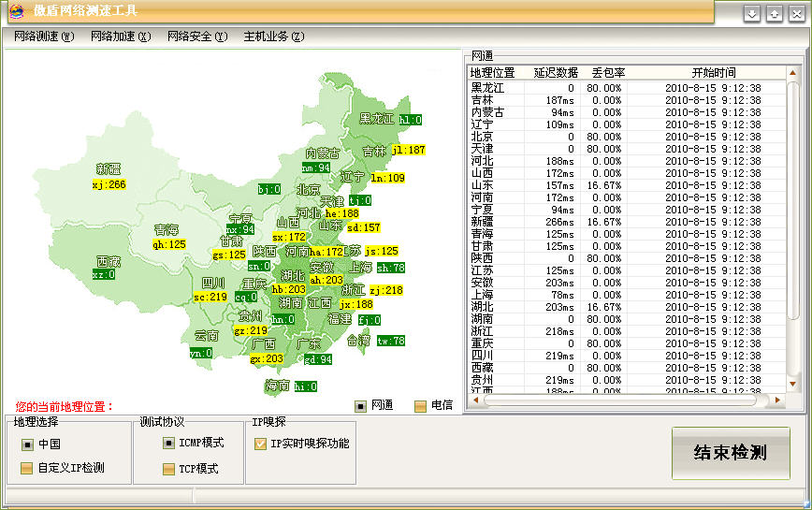Image resolution: width=812 pixels, height=510 pixels.
Task: Open the 网络安全 menu
Action: point(196,36)
